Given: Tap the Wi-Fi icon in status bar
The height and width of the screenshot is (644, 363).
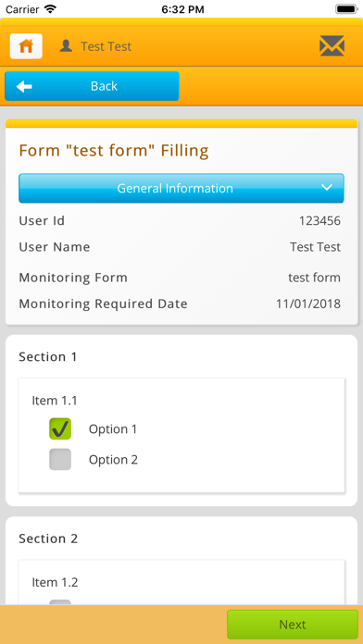Looking at the screenshot, I should [50, 9].
